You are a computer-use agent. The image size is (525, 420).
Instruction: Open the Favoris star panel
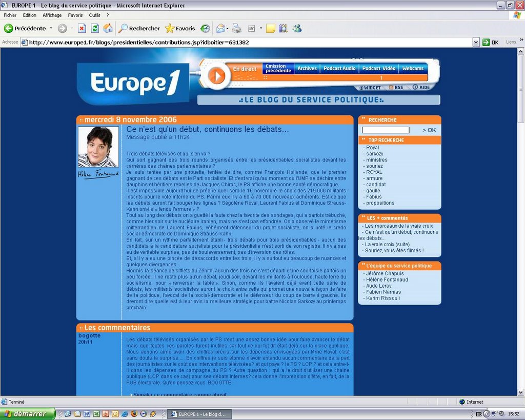[180, 29]
